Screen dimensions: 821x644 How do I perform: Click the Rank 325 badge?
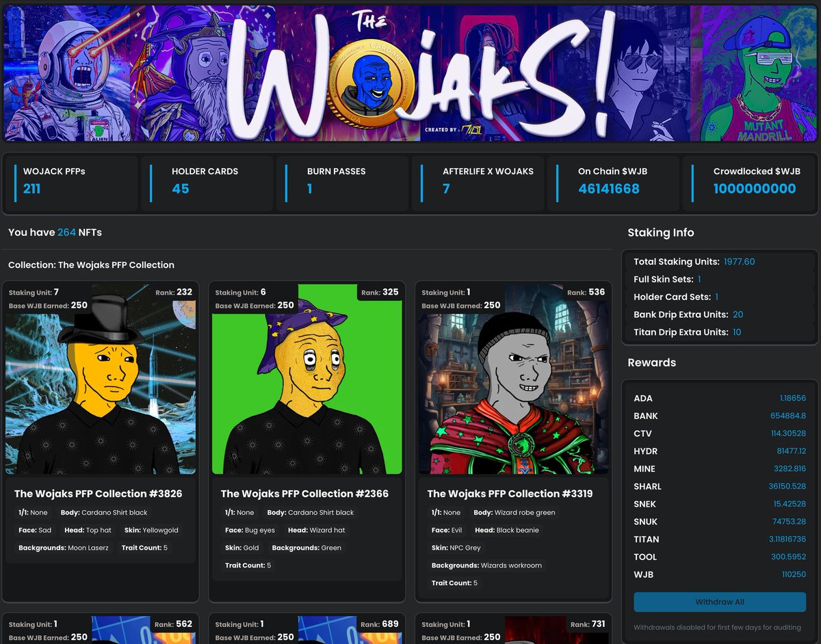coord(380,292)
